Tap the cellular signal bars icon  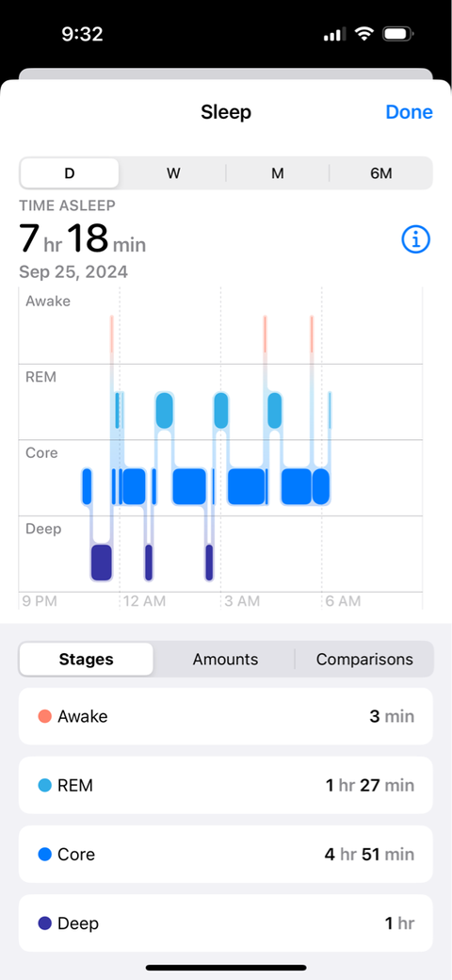[334, 35]
